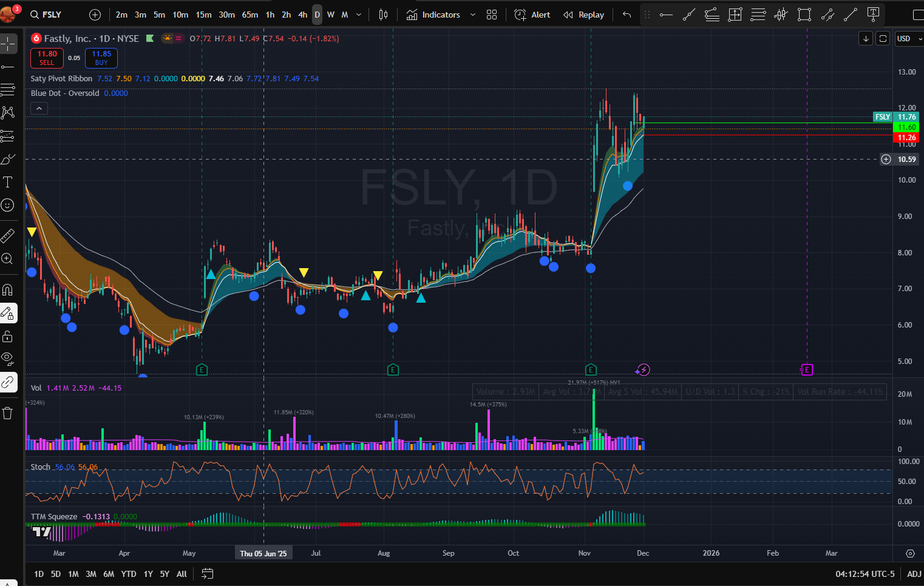Click the plus button at 10.59 price
This screenshot has width=924, height=586.
886,160
